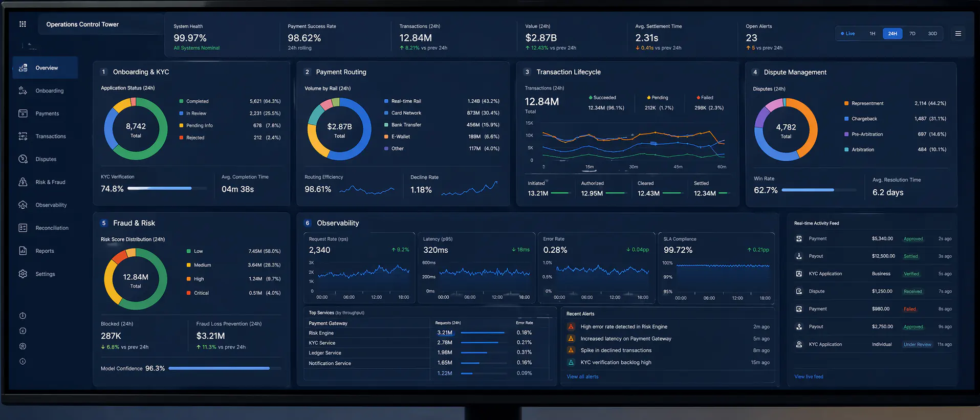Click the Observability sidebar icon
The image size is (980, 420).
[23, 205]
